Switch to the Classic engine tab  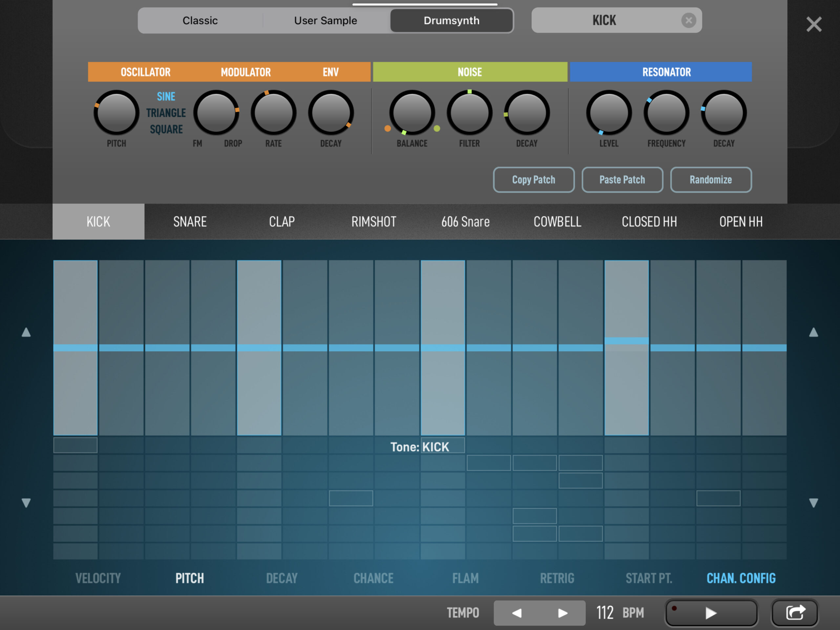pos(200,20)
